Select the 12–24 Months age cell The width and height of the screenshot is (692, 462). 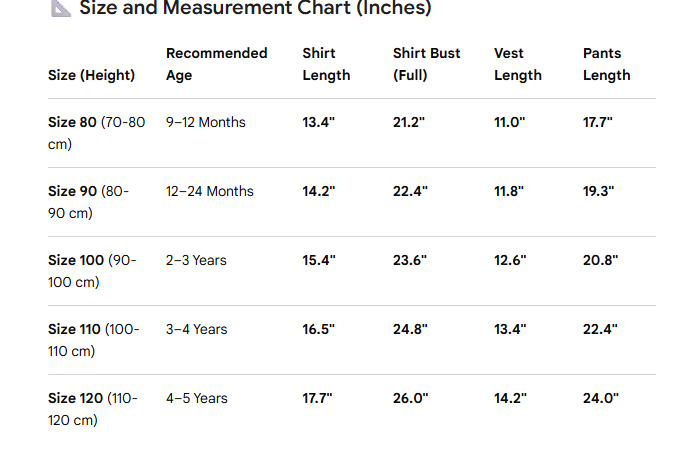(x=210, y=191)
